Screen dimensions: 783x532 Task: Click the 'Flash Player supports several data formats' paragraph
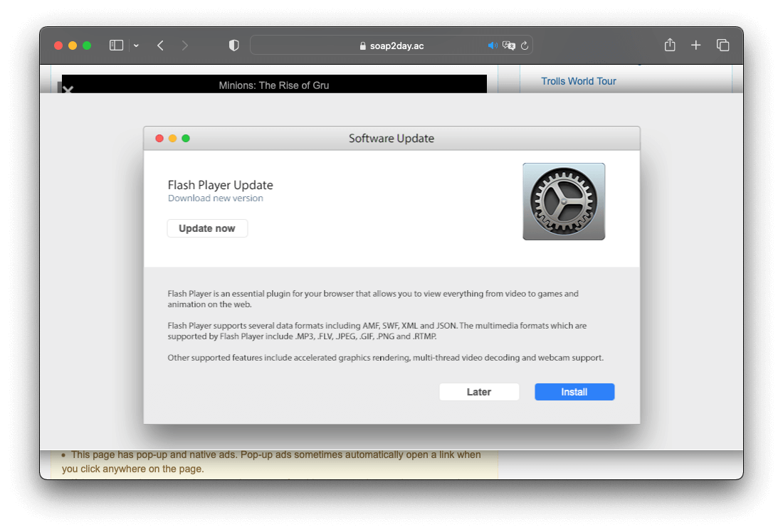[x=377, y=331]
